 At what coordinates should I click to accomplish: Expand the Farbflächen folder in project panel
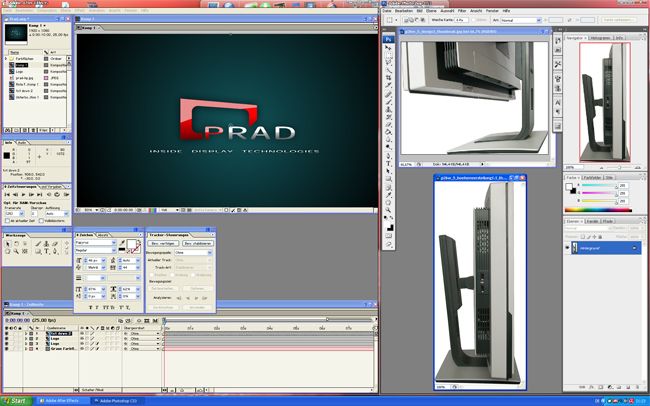coord(6,58)
